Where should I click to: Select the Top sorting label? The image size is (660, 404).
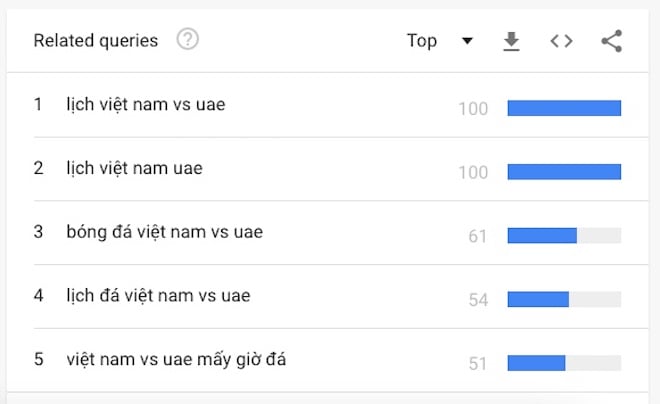(x=422, y=41)
